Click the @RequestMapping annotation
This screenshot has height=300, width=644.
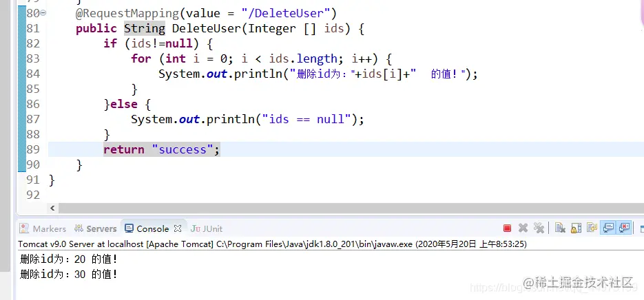(127, 14)
